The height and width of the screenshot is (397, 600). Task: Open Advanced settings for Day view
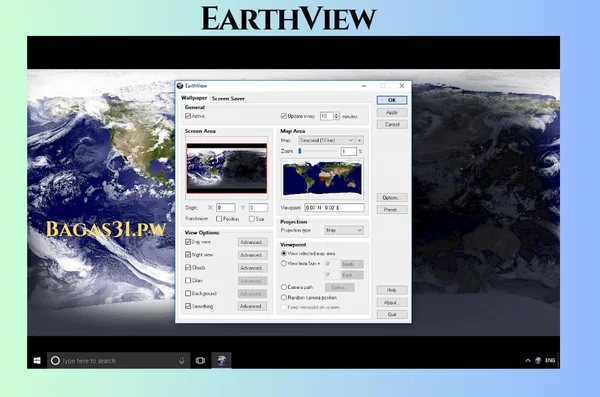tap(252, 242)
